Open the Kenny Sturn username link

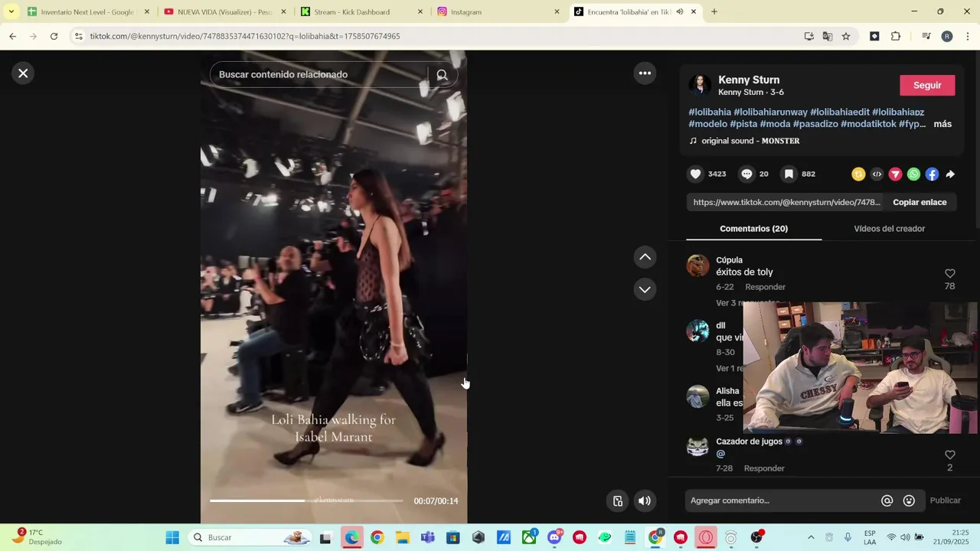[x=749, y=80]
